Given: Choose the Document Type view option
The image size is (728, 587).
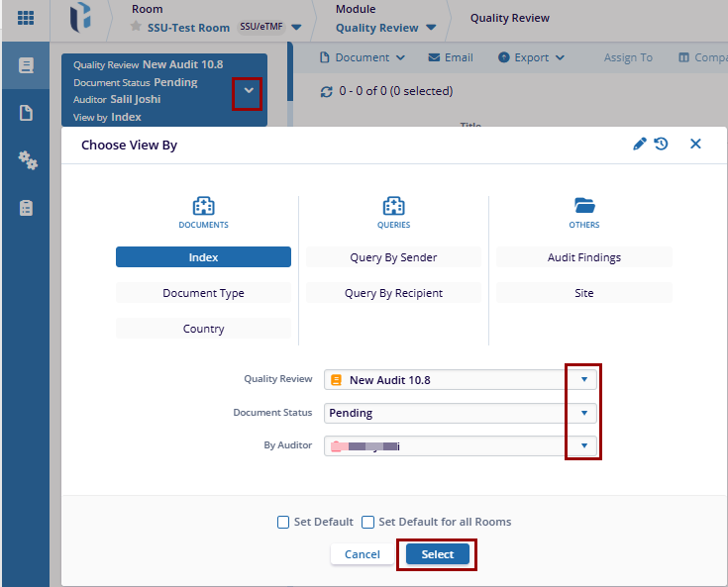Looking at the screenshot, I should (x=203, y=293).
